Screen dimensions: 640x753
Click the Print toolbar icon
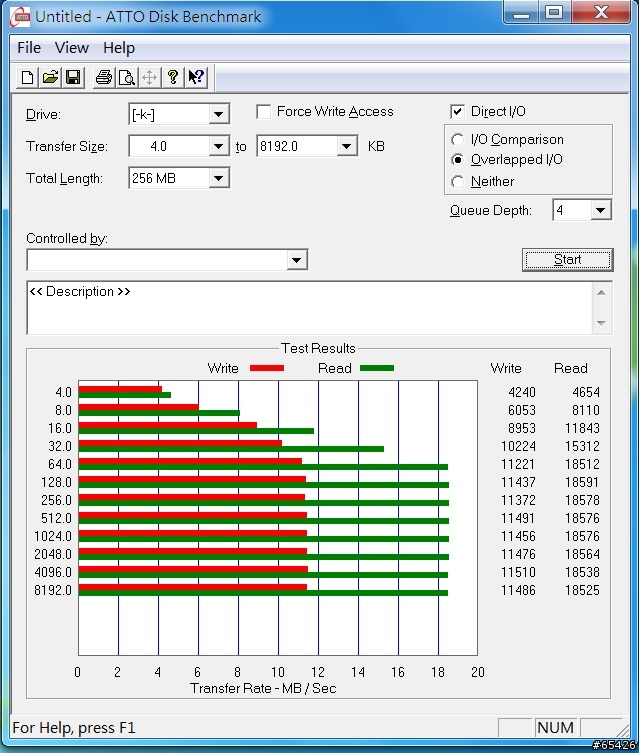(104, 77)
